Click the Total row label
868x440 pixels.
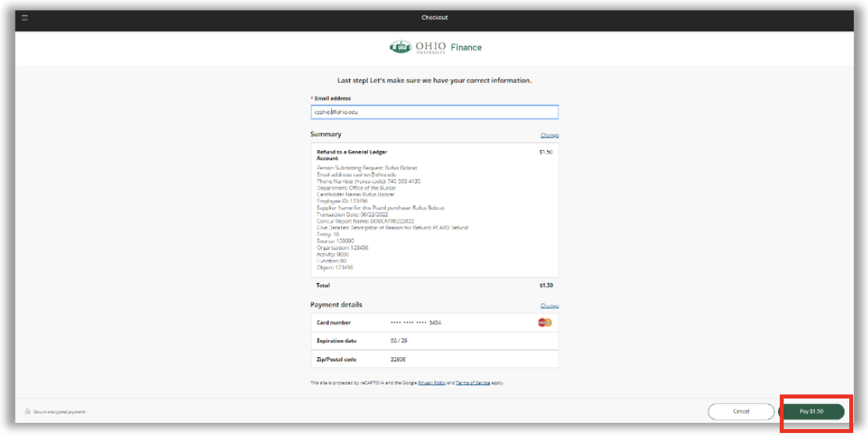click(x=323, y=285)
